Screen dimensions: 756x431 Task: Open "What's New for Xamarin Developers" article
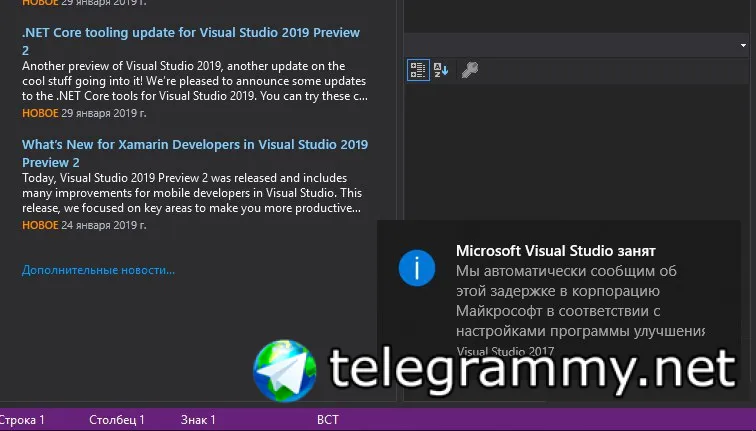coord(195,153)
